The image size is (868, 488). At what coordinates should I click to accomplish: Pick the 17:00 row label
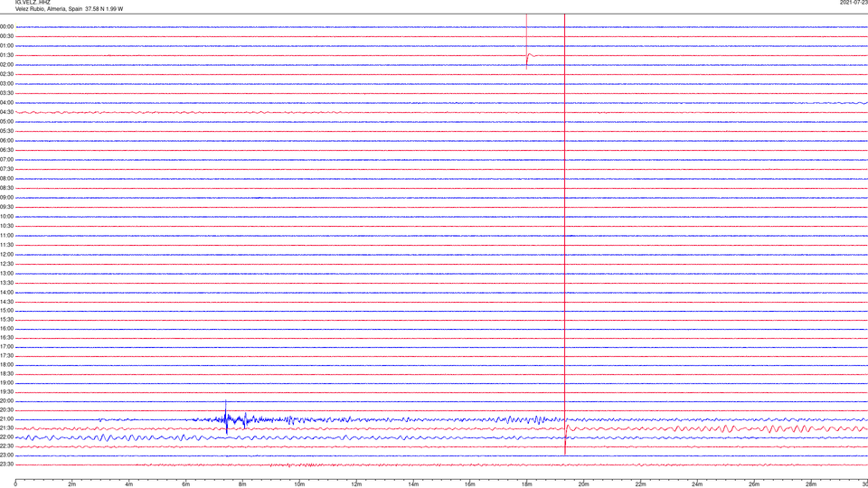tap(6, 346)
